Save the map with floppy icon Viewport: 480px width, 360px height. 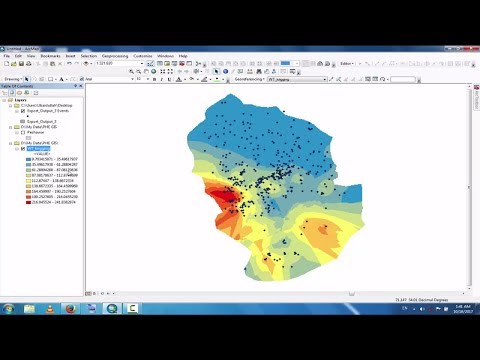click(21, 63)
